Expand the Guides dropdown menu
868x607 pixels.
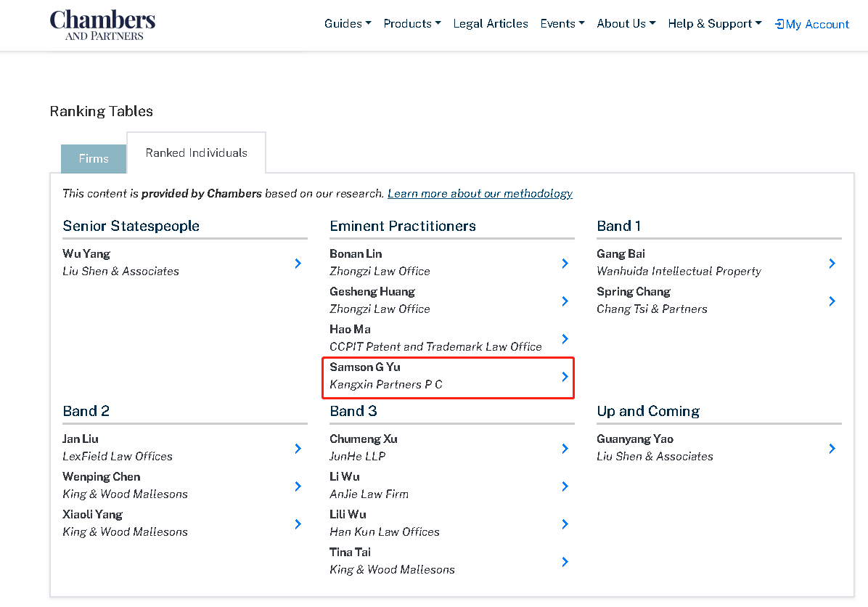coord(348,24)
